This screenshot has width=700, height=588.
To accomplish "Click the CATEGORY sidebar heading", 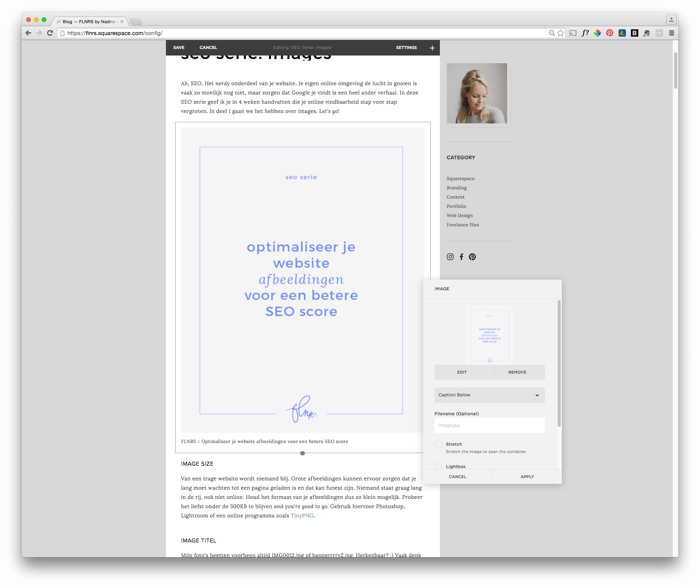I will click(x=461, y=157).
